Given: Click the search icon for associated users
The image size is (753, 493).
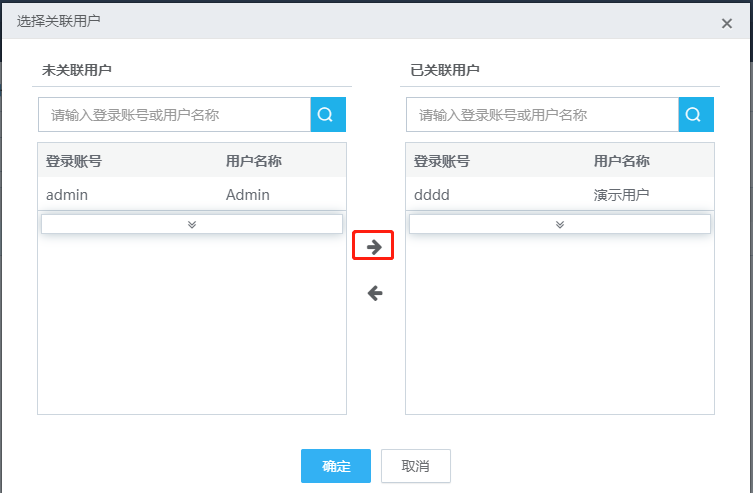Looking at the screenshot, I should pyautogui.click(x=696, y=115).
